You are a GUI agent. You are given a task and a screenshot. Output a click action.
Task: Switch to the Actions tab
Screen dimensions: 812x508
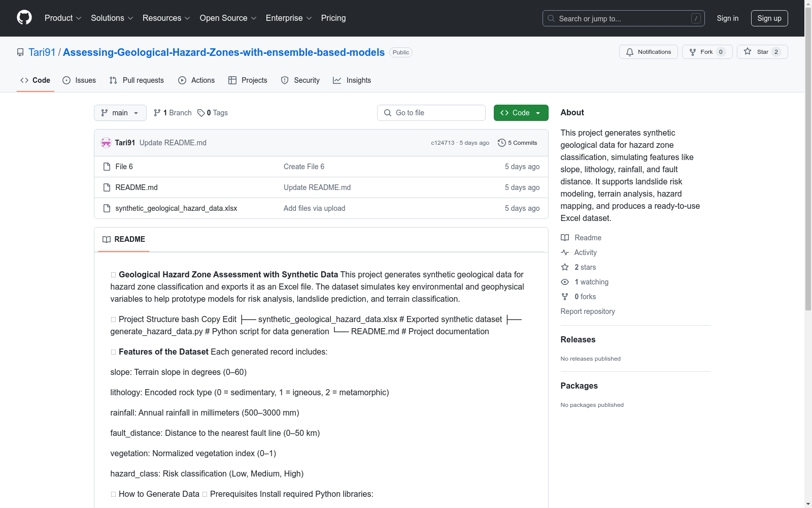click(x=196, y=80)
